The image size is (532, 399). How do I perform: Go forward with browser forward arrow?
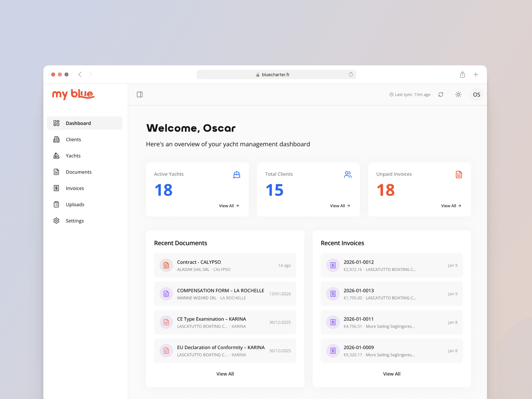[90, 74]
